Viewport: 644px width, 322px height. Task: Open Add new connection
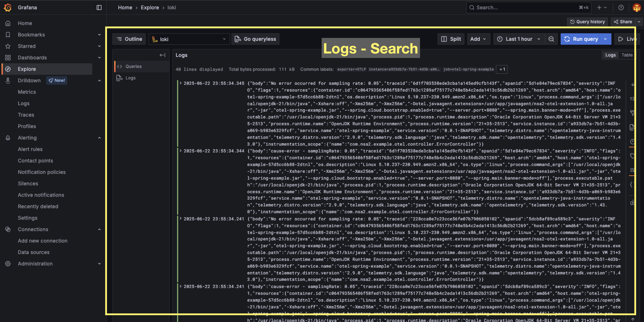pos(43,241)
